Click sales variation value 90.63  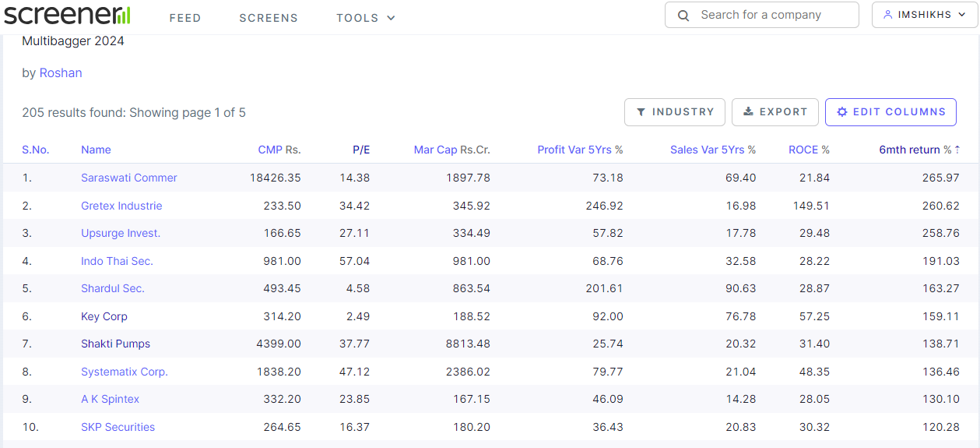[741, 288]
